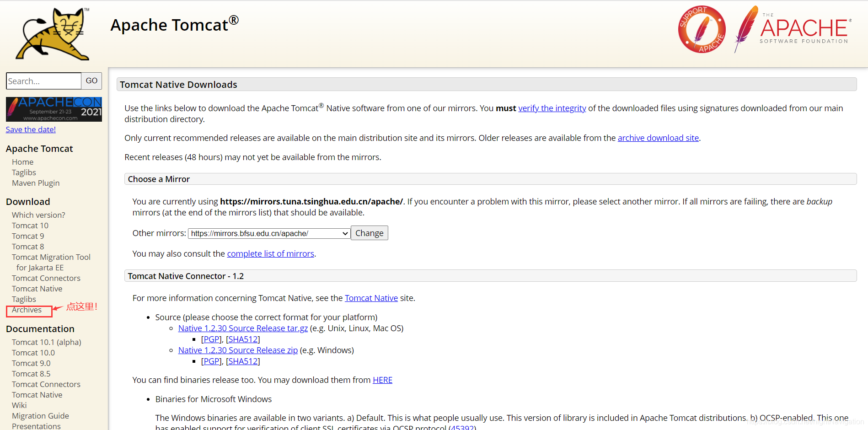The width and height of the screenshot is (868, 430).
Task: Open Tomcat Connectors under Documentation
Action: tap(46, 384)
